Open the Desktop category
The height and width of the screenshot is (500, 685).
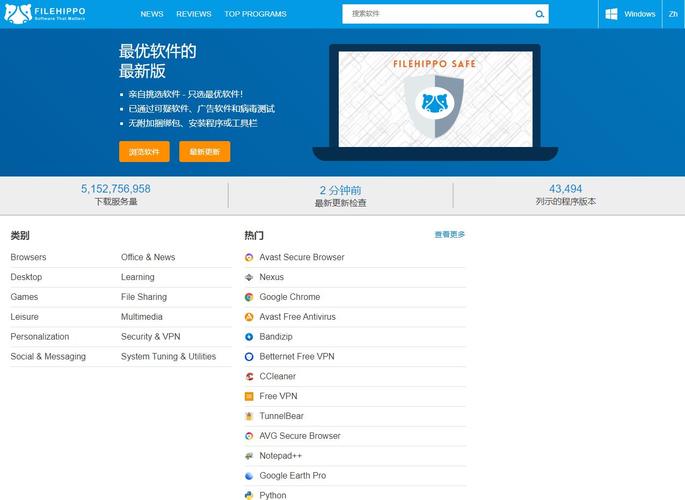[26, 277]
